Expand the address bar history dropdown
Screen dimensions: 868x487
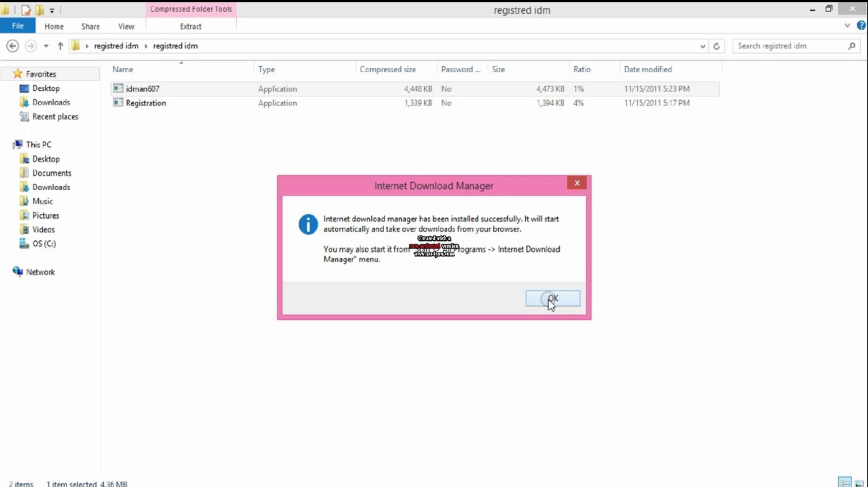pos(703,46)
